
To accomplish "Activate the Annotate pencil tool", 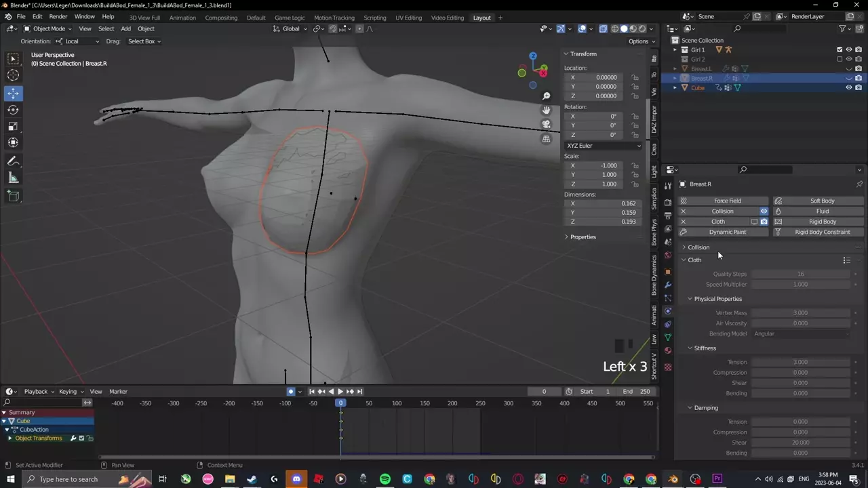I will coord(13,161).
